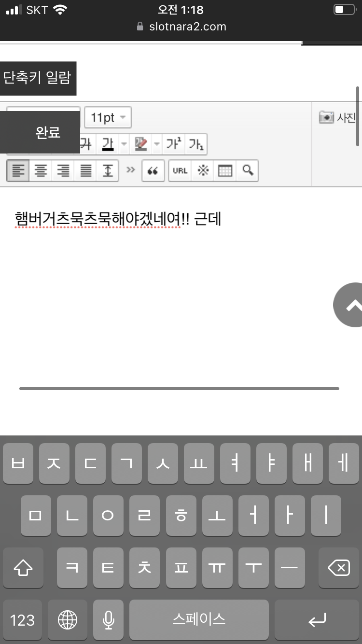This screenshot has height=644, width=362.
Task: Tap the ㅛ key
Action: coord(199,463)
